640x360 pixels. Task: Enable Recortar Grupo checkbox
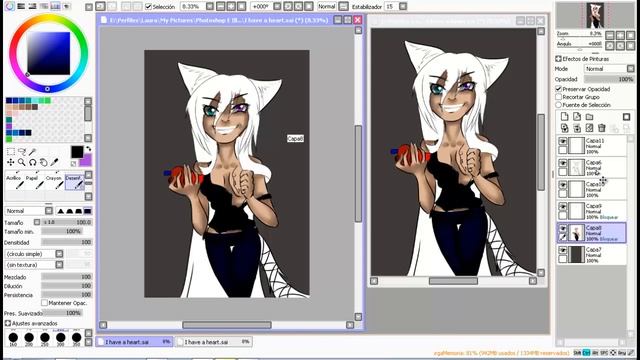(x=559, y=97)
